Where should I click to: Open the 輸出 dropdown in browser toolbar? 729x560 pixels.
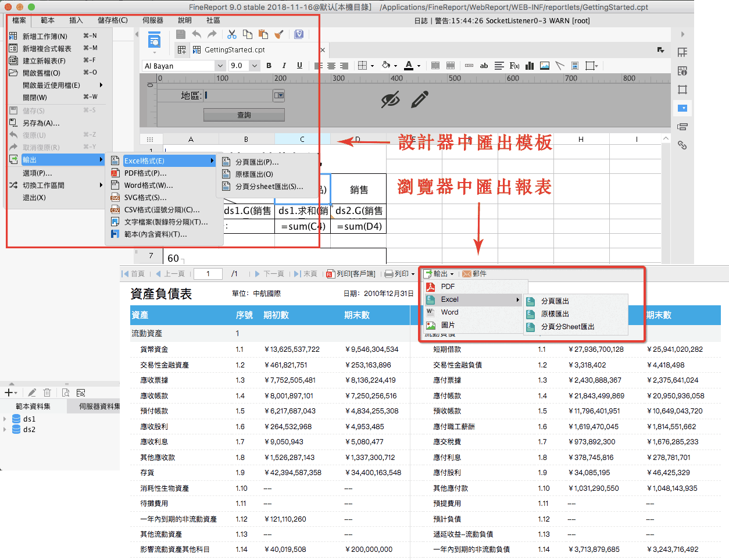(x=439, y=273)
